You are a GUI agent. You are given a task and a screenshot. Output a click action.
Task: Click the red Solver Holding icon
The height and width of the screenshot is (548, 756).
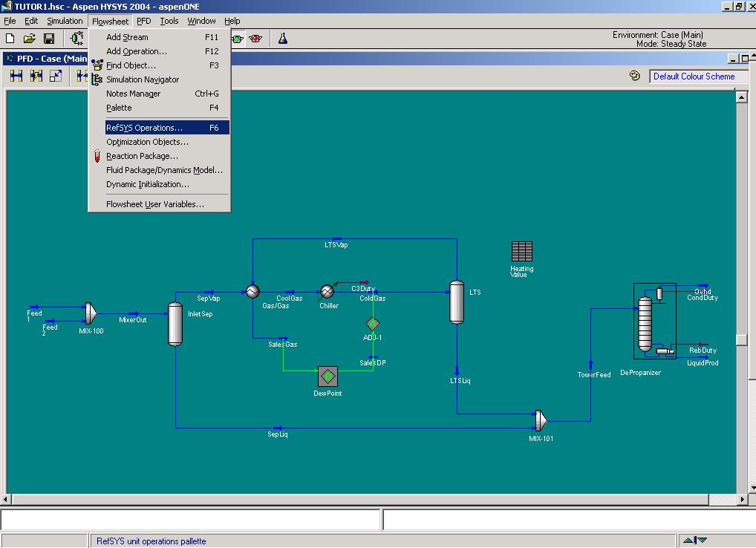[x=255, y=39]
